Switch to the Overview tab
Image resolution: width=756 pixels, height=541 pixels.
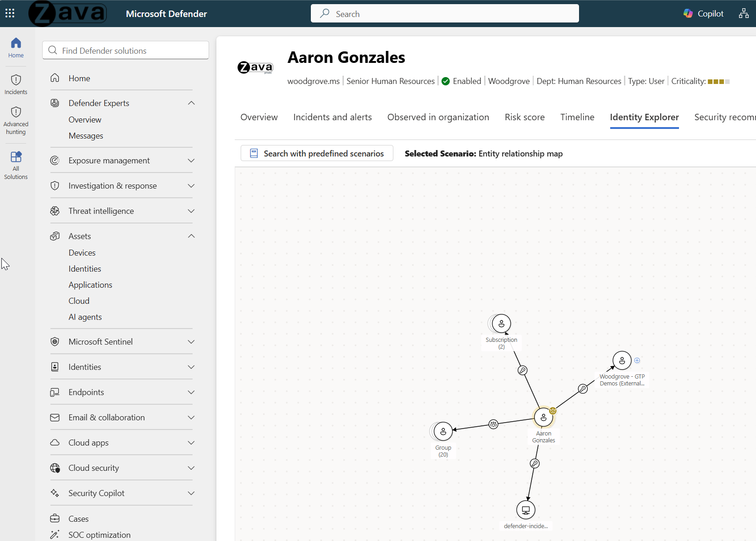[x=259, y=117]
